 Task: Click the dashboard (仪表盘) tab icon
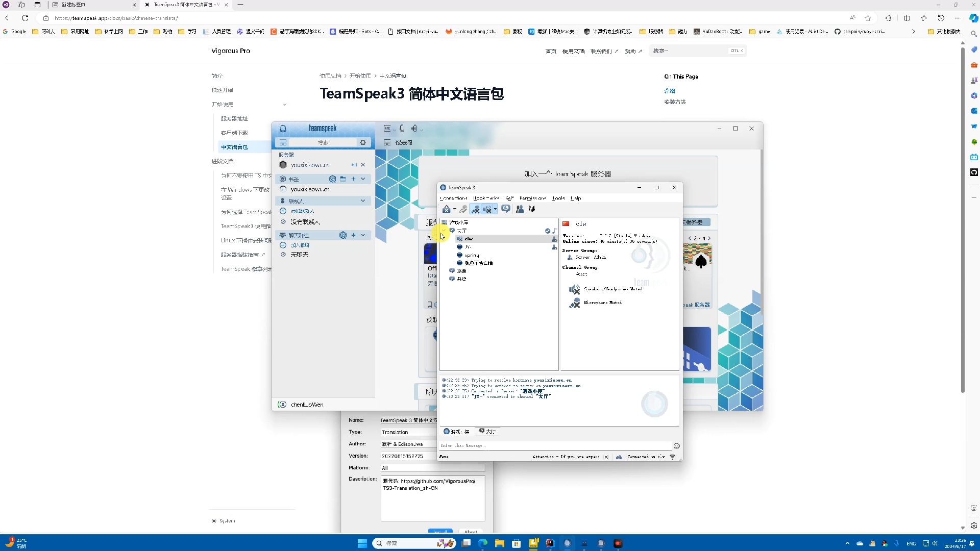[x=387, y=142]
